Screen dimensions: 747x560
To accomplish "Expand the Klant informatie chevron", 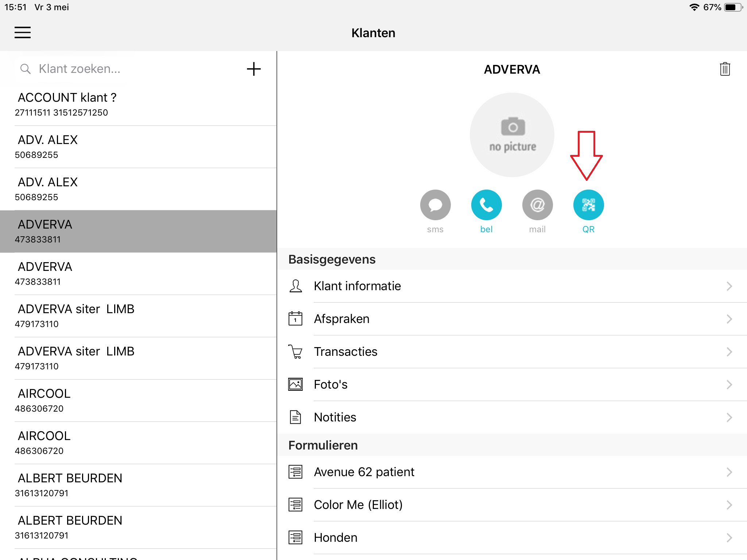I will [729, 286].
